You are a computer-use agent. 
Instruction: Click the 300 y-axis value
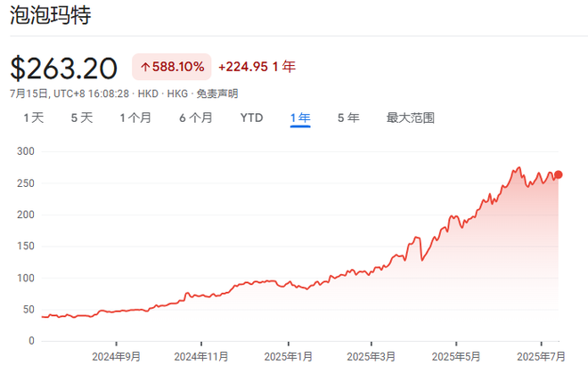pyautogui.click(x=26, y=151)
